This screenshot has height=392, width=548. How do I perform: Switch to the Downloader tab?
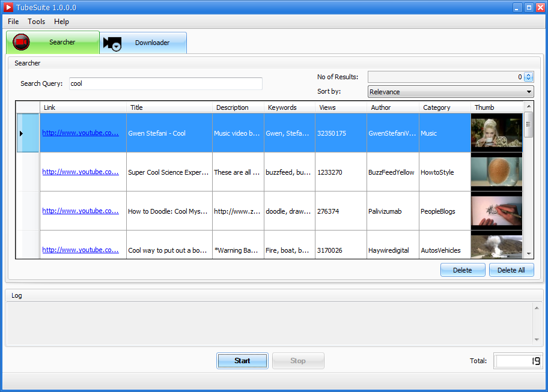coord(143,43)
